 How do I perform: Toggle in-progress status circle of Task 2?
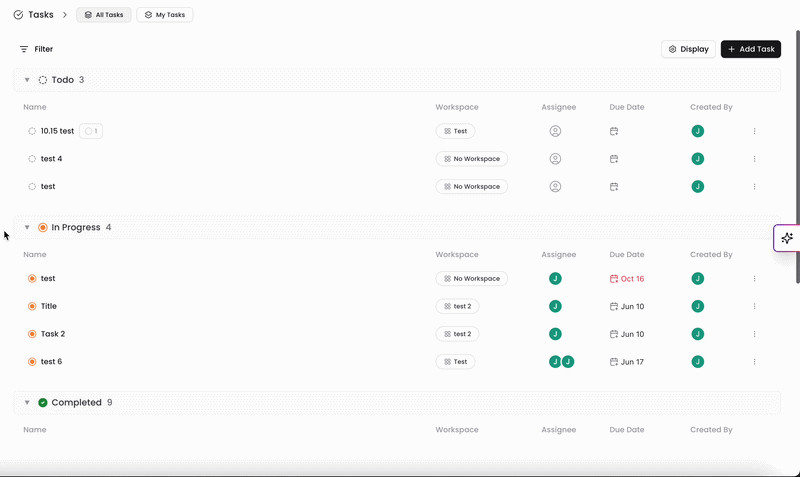32,334
